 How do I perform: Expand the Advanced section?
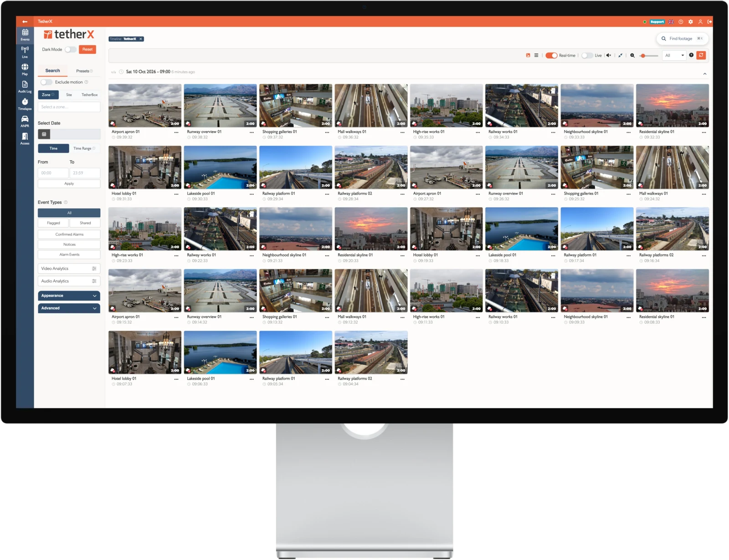(69, 308)
